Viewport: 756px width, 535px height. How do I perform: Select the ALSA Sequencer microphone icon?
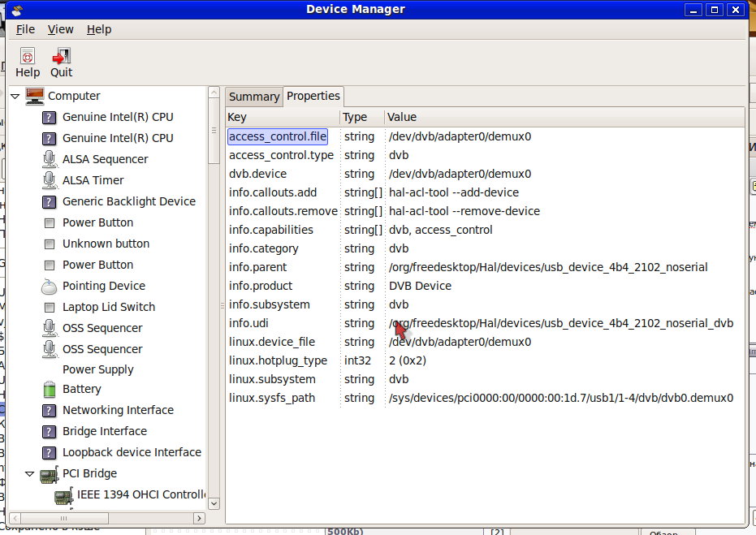click(50, 159)
